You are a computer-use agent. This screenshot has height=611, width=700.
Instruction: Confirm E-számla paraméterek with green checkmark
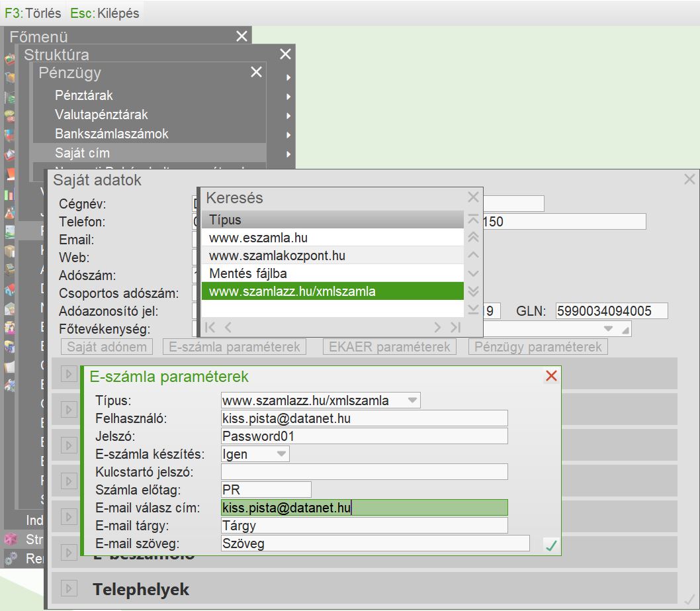(x=551, y=545)
